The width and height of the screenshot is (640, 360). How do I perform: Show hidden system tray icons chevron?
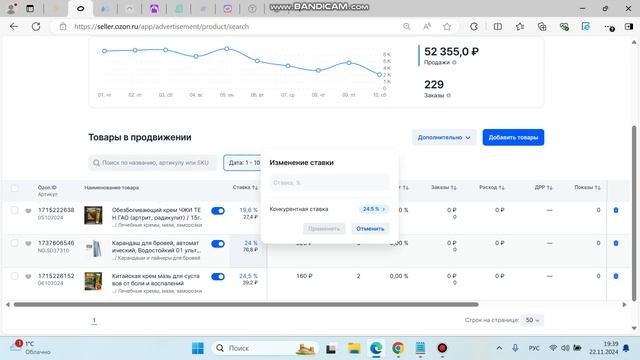[x=499, y=348]
